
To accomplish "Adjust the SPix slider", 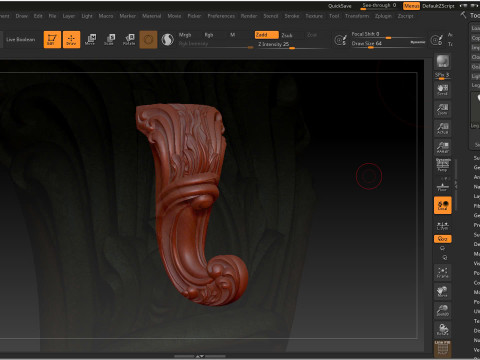I will pos(443,75).
